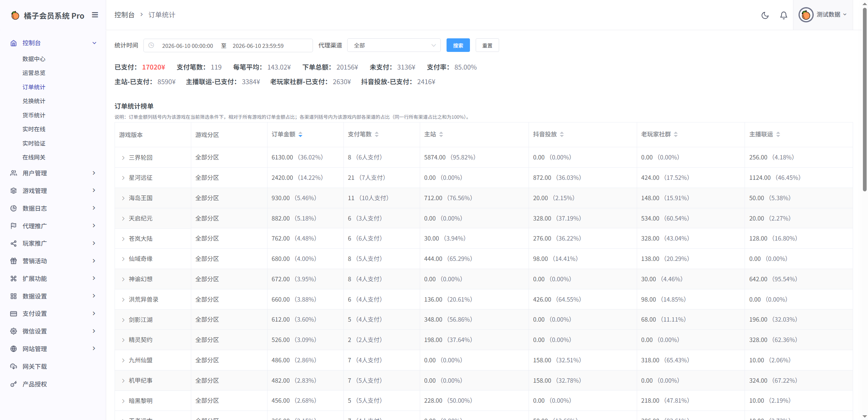The height and width of the screenshot is (420, 868).
Task: Sort by 支付笔数 column
Action: click(377, 134)
